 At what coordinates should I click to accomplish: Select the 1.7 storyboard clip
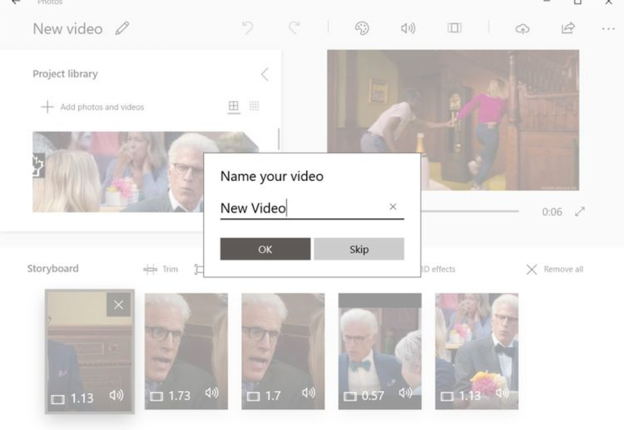(283, 351)
